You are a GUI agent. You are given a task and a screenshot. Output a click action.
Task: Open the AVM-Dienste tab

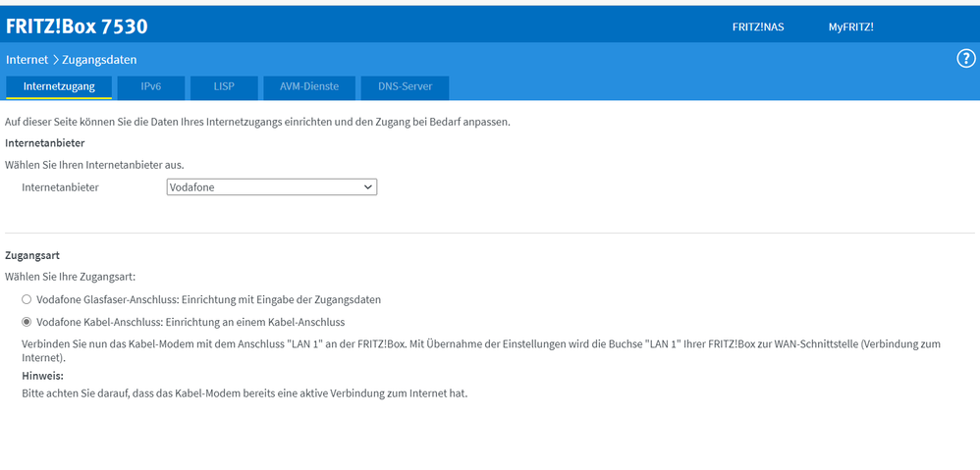(x=309, y=86)
